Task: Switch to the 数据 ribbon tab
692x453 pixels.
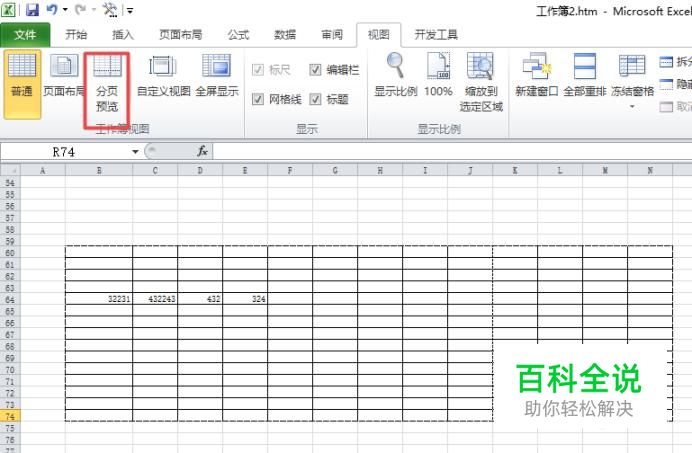Action: pos(285,35)
